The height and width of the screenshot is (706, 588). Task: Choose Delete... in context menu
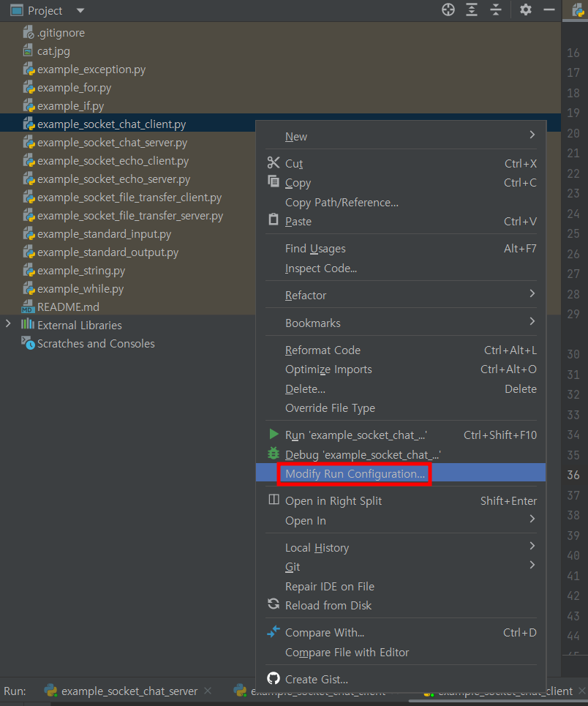pyautogui.click(x=401, y=389)
